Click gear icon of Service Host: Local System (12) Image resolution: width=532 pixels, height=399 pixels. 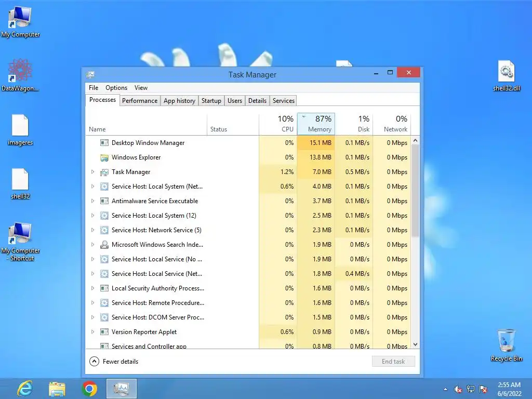click(x=104, y=216)
